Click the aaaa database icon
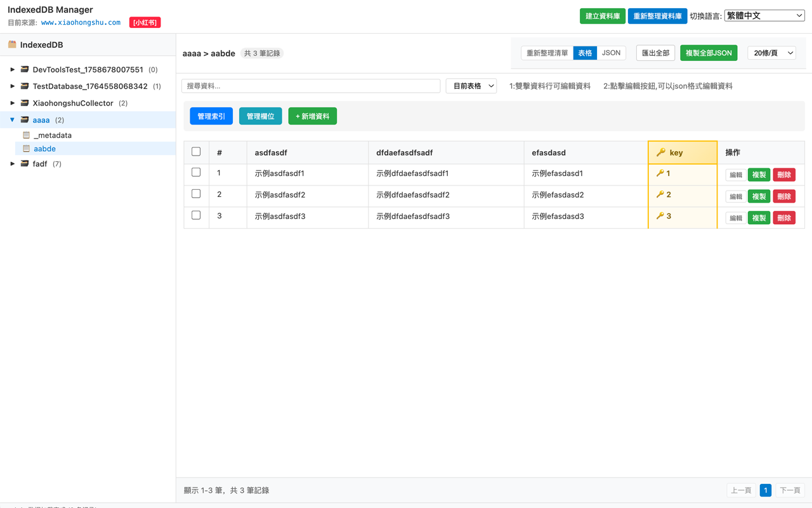The image size is (812, 508). pyautogui.click(x=25, y=119)
